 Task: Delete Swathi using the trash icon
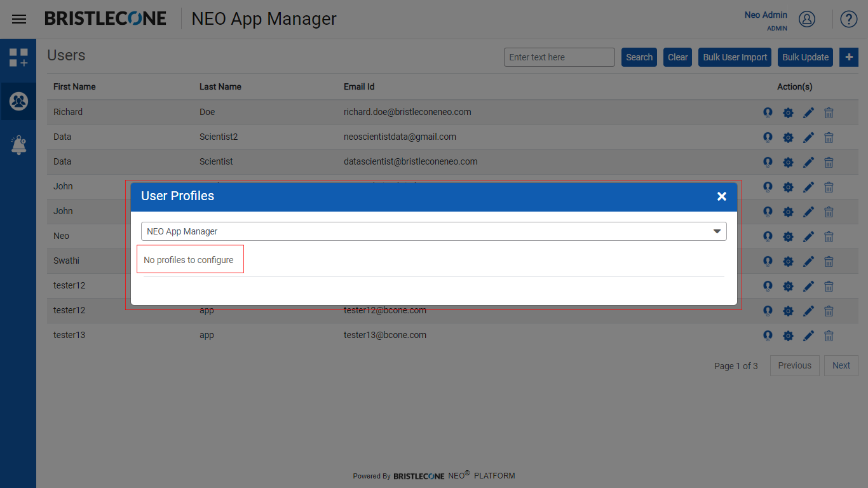(x=829, y=261)
